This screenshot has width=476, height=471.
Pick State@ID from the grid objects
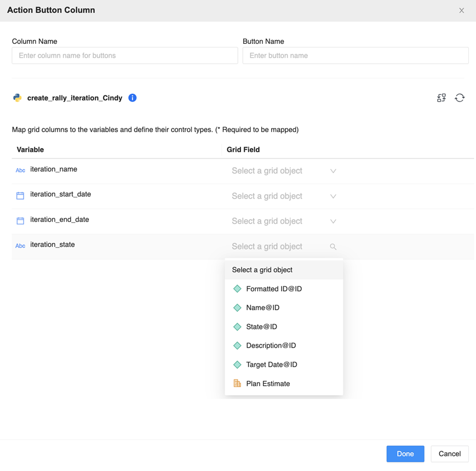point(262,327)
